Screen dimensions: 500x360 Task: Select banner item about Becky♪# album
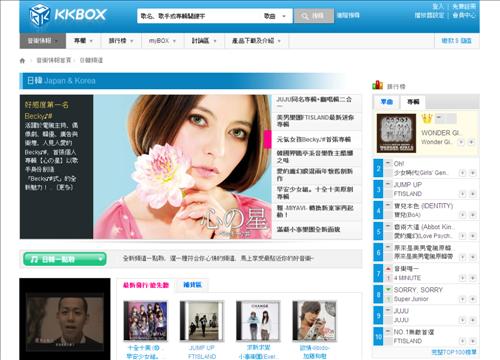point(317,139)
